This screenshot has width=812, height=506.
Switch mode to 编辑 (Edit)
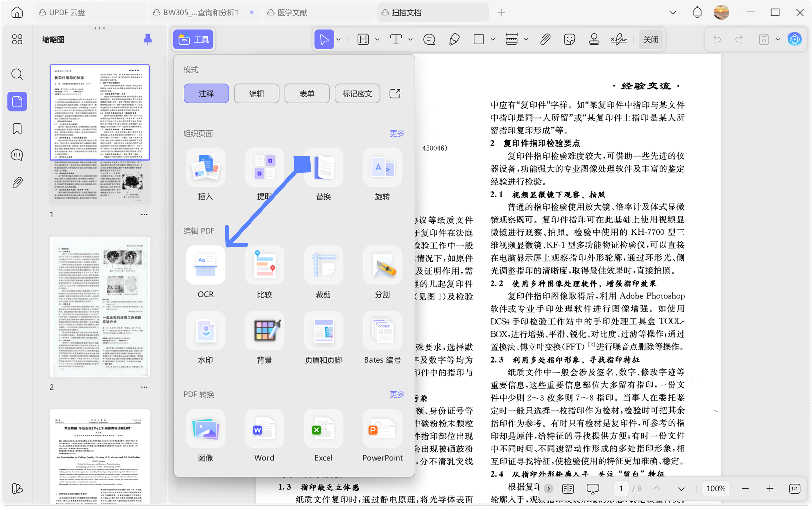point(256,94)
